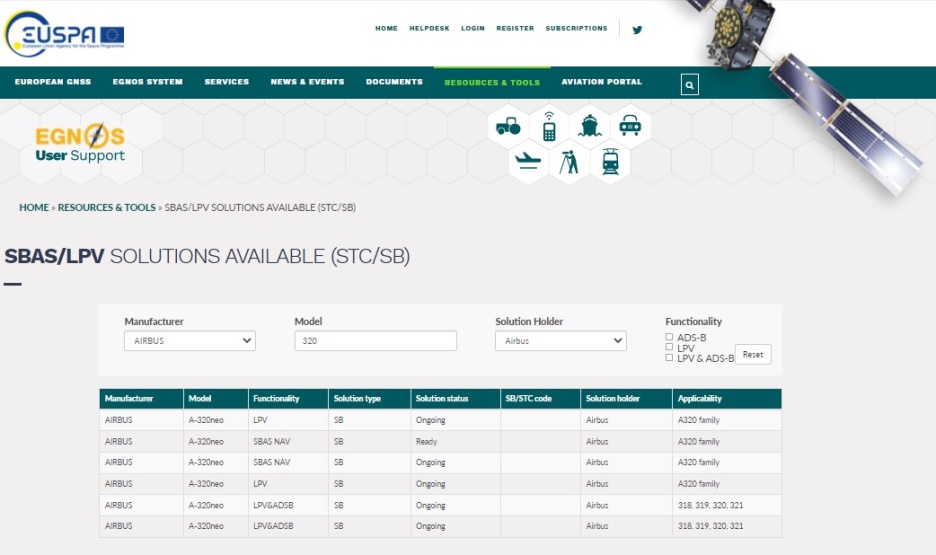The image size is (936, 555).
Task: Select the surveyor tripod icon
Action: point(569,162)
